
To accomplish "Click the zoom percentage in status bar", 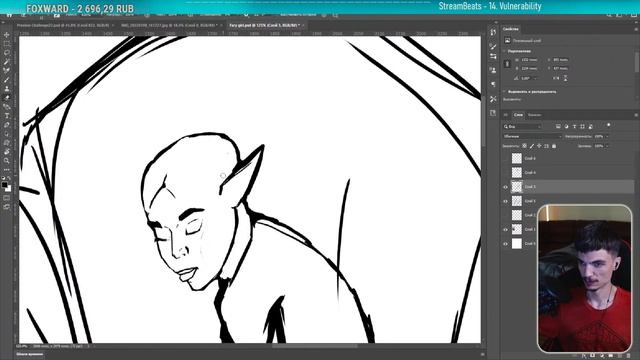I will click(21, 346).
